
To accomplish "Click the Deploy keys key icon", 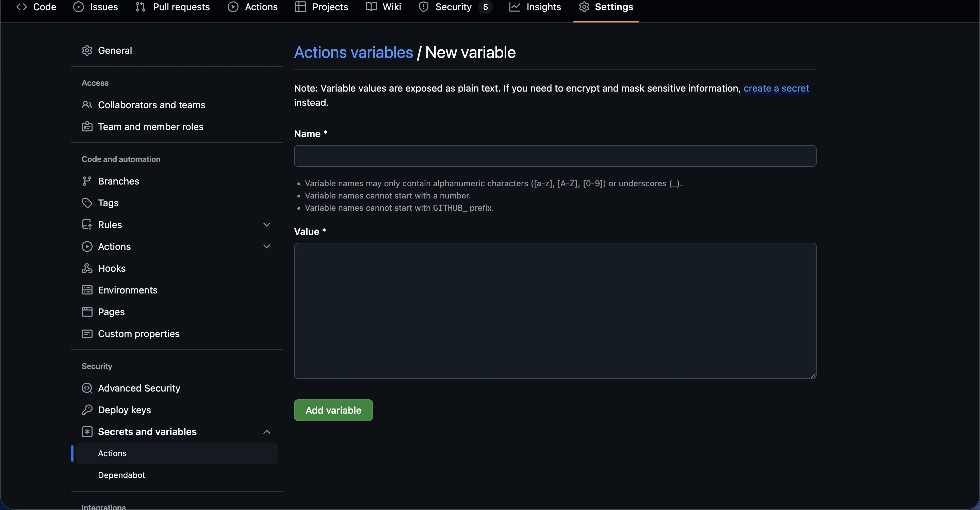I will (87, 410).
